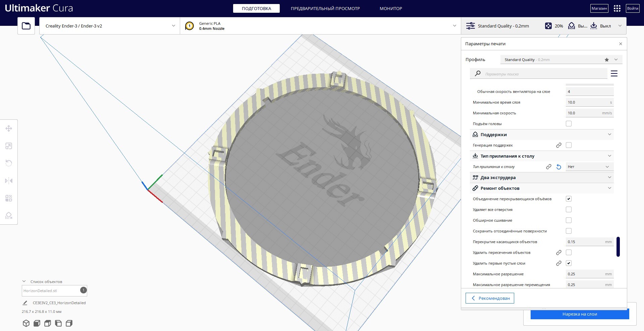Screen dimensions: 644x331
Task: Click the extruder 1 material icon
Action: [x=190, y=26]
